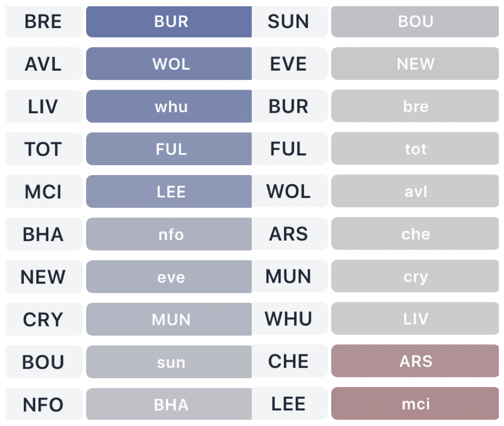The height and width of the screenshot is (426, 504).
Task: Click the TOT team label
Action: point(43,150)
